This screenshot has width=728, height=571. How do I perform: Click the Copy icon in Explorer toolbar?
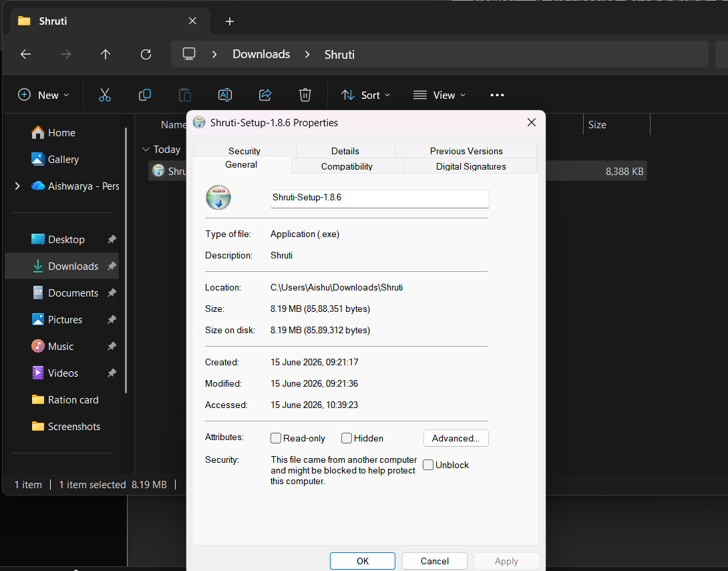145,95
